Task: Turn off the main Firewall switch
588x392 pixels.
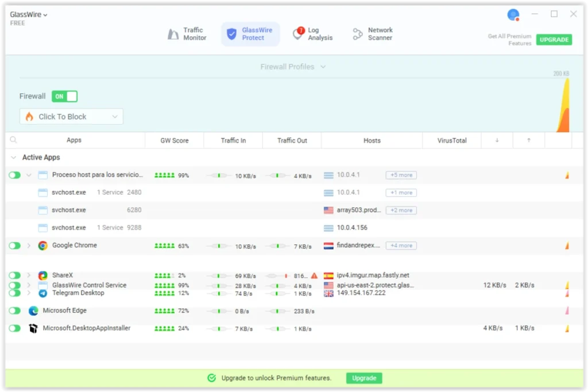Action: pyautogui.click(x=64, y=96)
